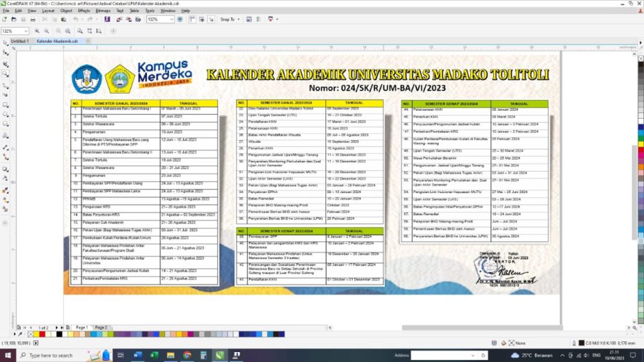This screenshot has height=362, width=644.
Task: Open the Window menu
Action: [x=167, y=11]
